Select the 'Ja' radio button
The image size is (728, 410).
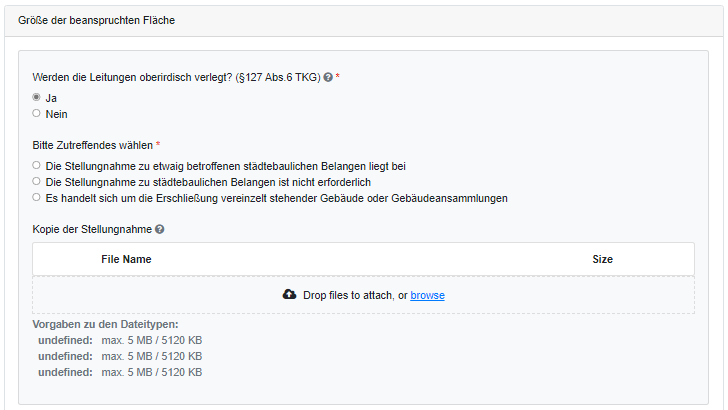[x=37, y=98]
